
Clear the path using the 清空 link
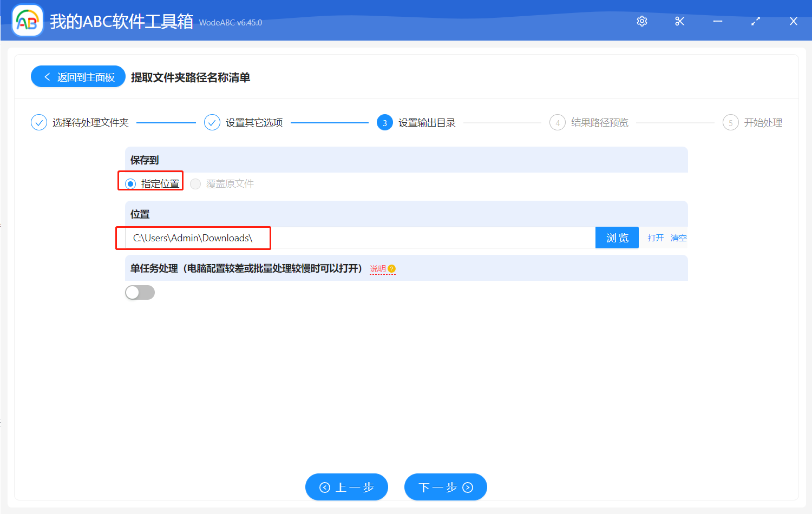pyautogui.click(x=678, y=238)
